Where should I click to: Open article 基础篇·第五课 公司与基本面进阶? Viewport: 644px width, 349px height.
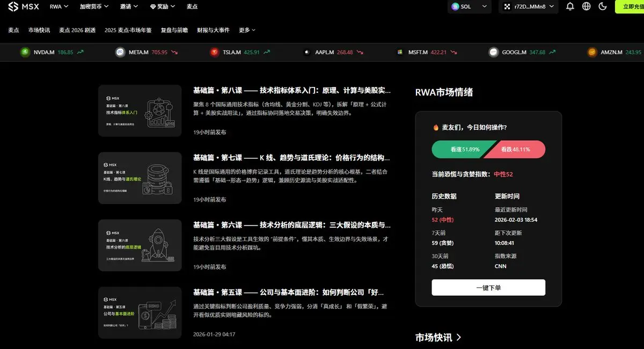click(x=289, y=292)
